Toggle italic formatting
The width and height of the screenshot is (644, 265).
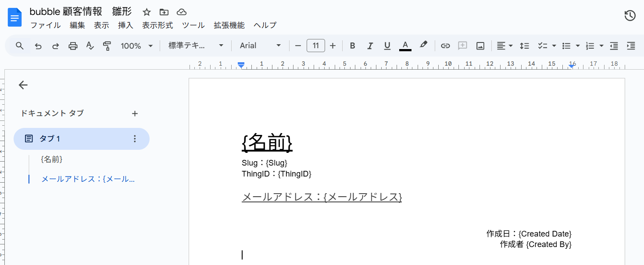pos(370,46)
